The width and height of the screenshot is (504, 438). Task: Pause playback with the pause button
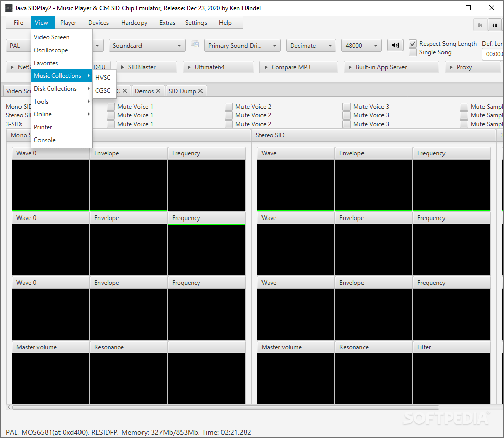click(x=495, y=25)
